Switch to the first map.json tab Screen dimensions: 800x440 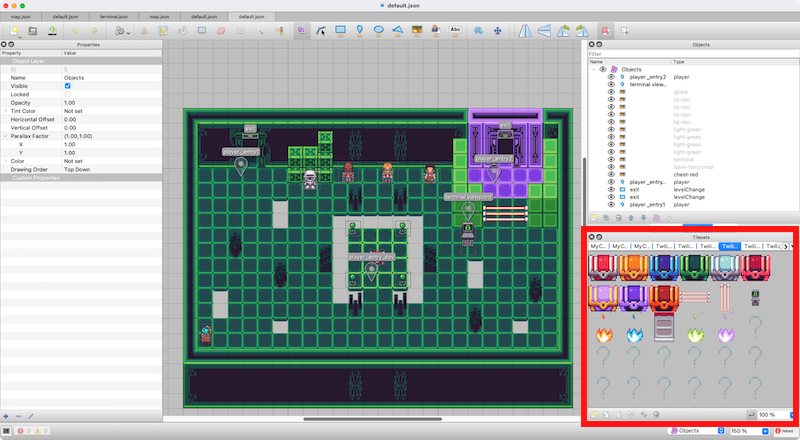pyautogui.click(x=22, y=18)
